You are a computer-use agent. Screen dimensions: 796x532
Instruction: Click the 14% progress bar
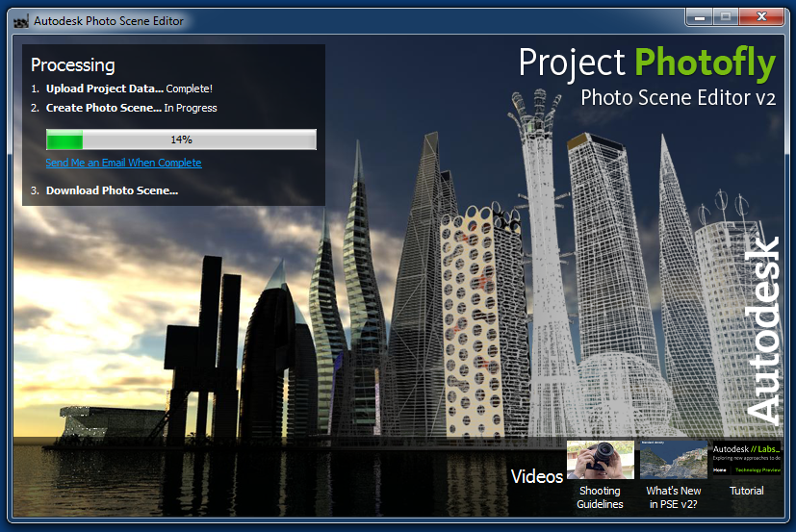[x=181, y=139]
